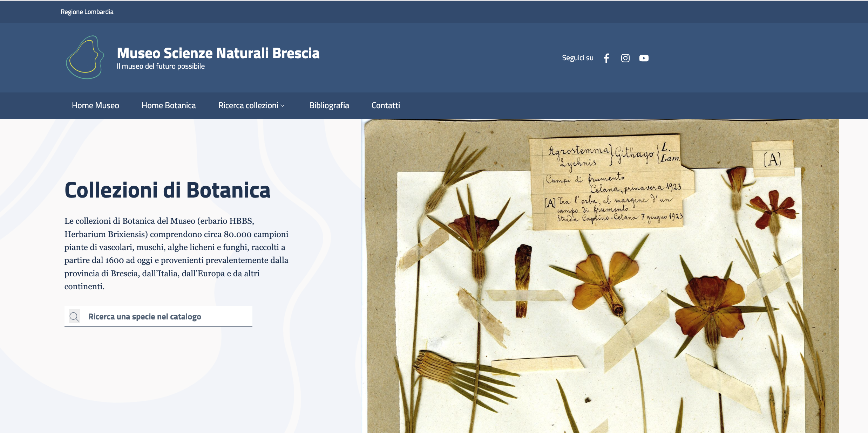The width and height of the screenshot is (868, 435).
Task: Go to Home Museo
Action: (95, 105)
